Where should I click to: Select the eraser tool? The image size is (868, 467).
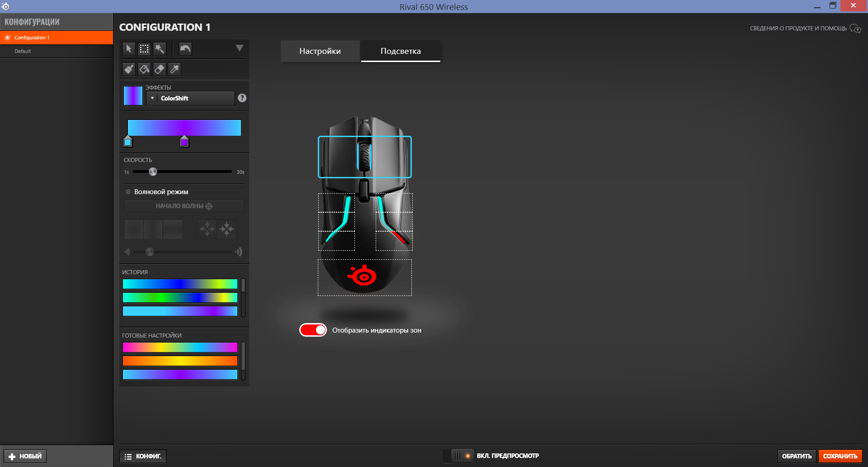click(160, 69)
